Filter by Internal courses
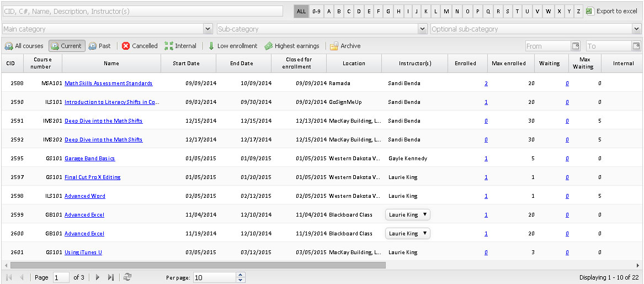The height and width of the screenshot is (284, 644). pos(180,46)
